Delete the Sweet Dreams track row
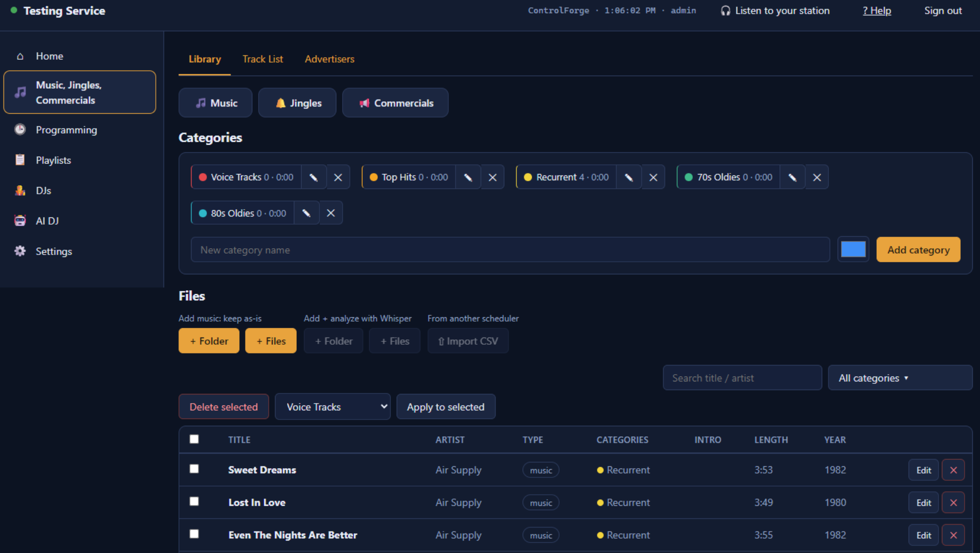980x553 pixels. coord(953,470)
